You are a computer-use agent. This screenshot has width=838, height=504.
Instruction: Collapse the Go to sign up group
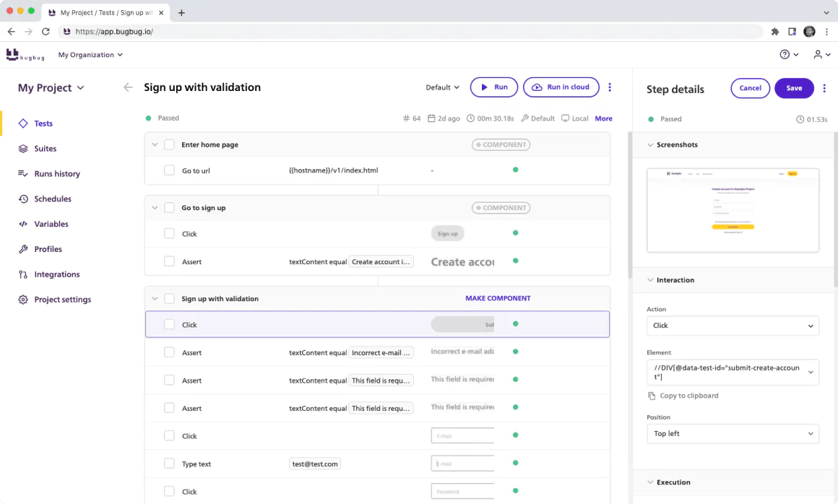click(x=155, y=208)
